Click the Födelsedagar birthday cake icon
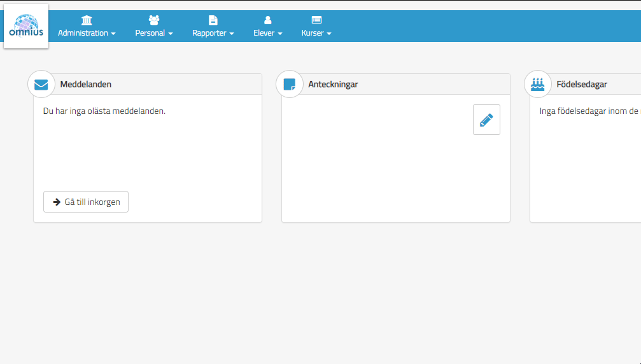This screenshot has height=364, width=641. [x=537, y=84]
